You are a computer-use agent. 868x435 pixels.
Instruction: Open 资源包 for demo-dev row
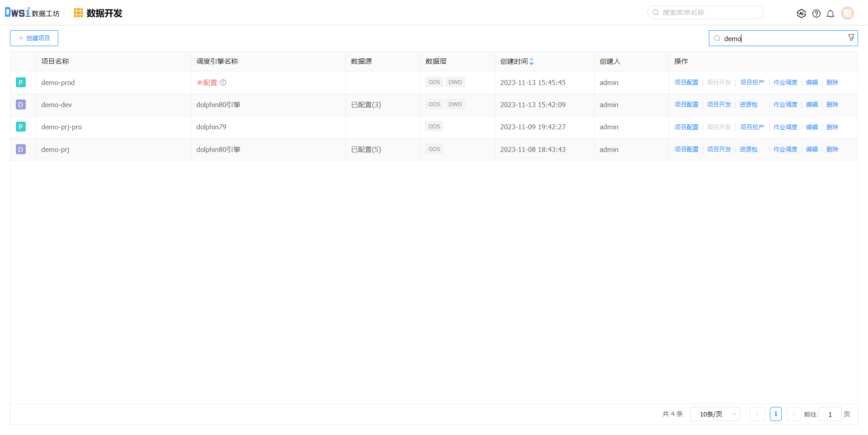748,105
